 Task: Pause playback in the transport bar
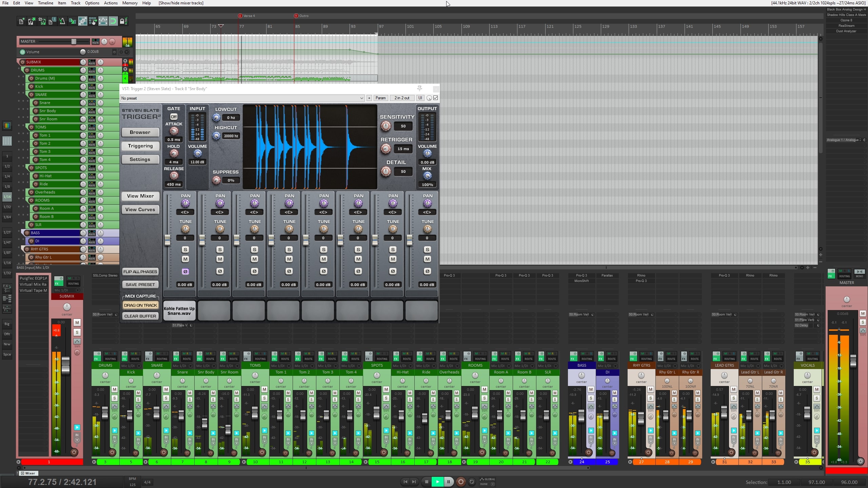coord(449,482)
